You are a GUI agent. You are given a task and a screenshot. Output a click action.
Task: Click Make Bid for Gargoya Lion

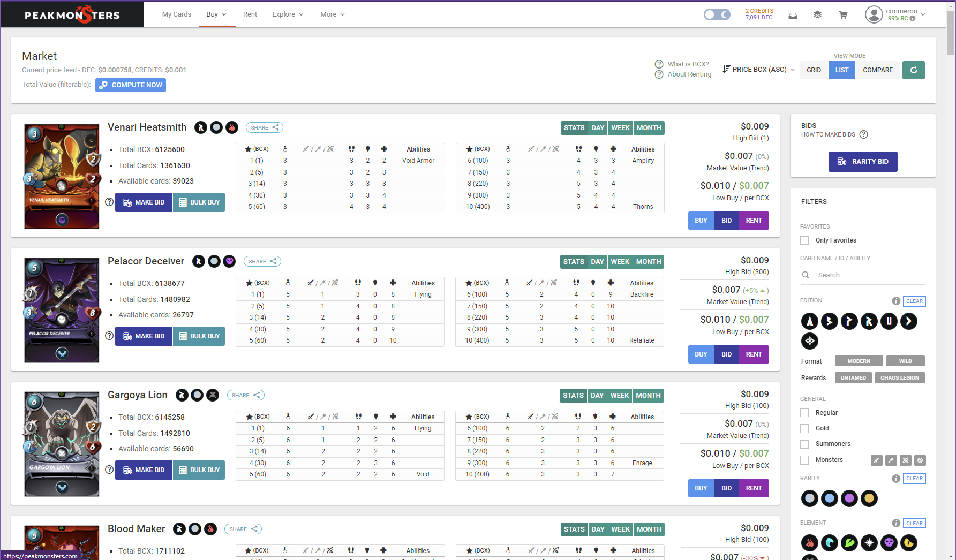[x=144, y=470]
